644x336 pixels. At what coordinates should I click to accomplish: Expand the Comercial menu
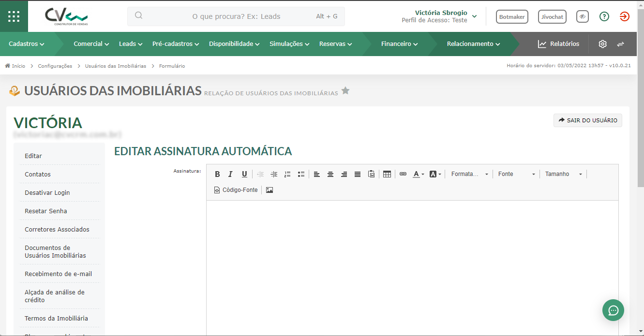(91, 44)
